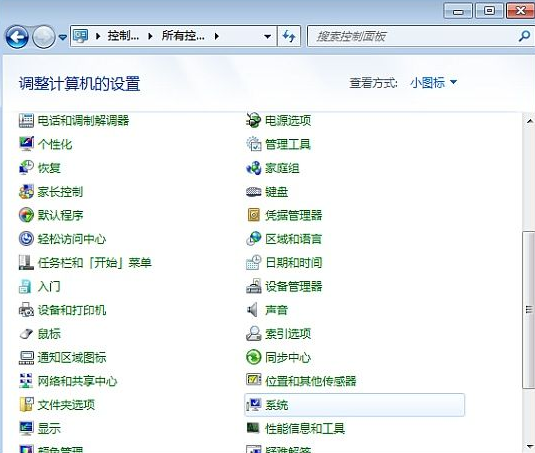
Task: Click the address bar refresh button
Action: tap(289, 36)
